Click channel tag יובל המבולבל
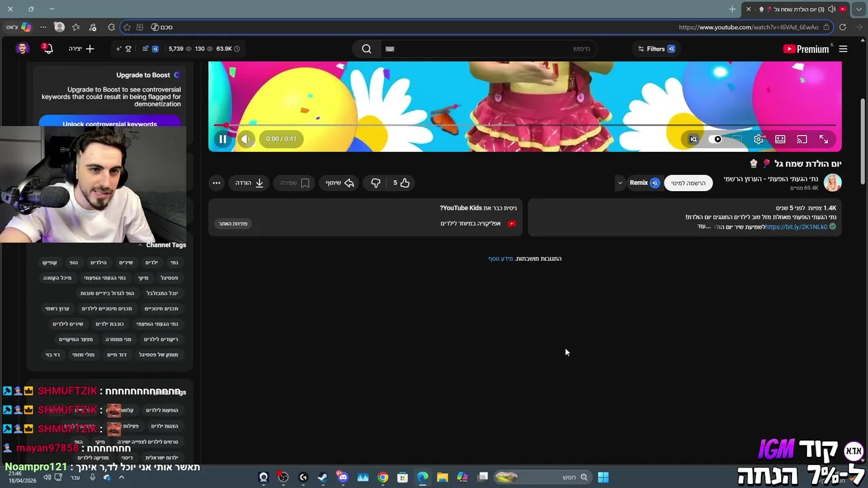 click(162, 293)
